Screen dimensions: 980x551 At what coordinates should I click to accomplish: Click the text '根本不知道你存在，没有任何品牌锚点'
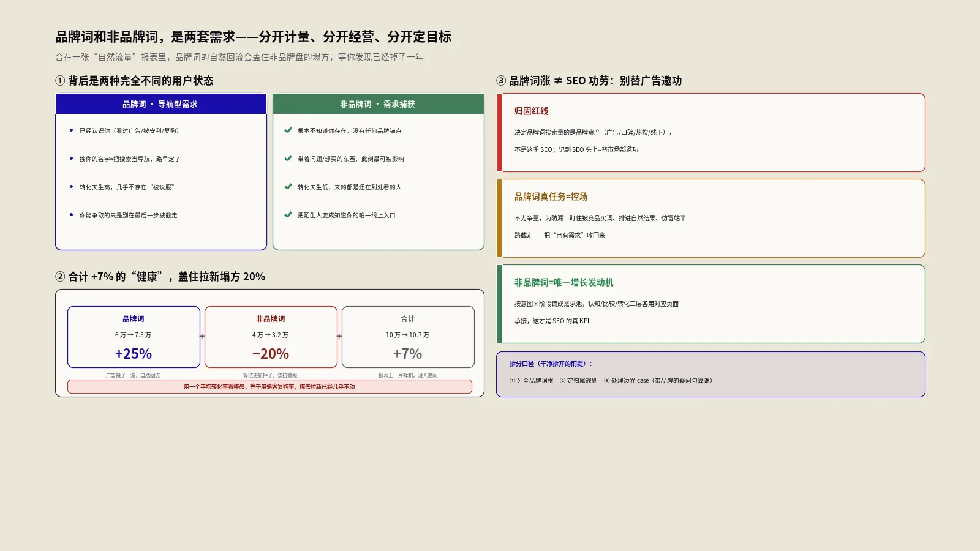[350, 130]
